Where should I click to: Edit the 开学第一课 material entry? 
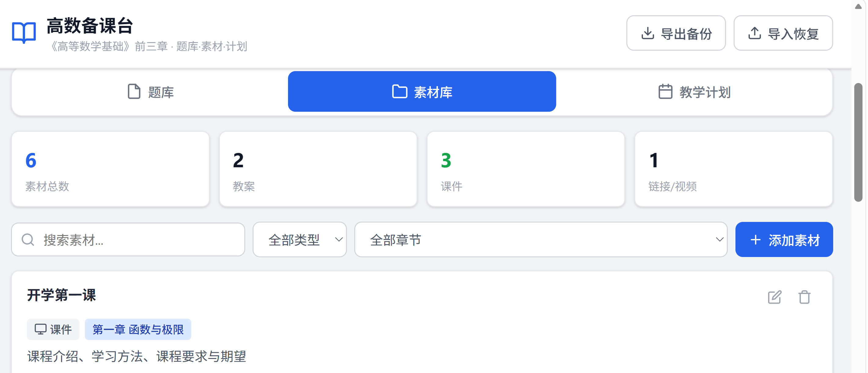(774, 297)
